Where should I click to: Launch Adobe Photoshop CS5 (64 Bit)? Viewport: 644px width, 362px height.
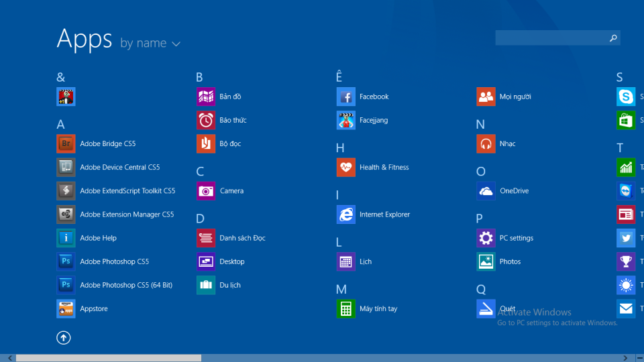click(x=66, y=285)
